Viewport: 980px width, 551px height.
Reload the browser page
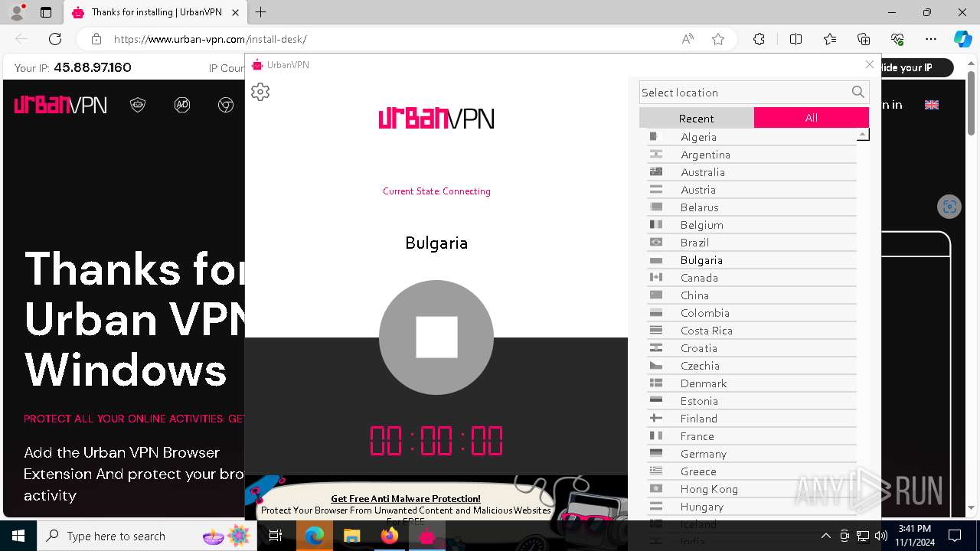55,39
